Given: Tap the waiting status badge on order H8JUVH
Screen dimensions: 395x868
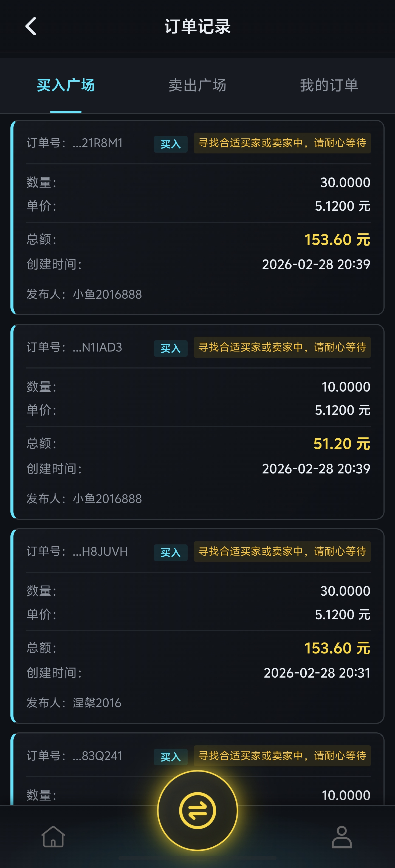Looking at the screenshot, I should click(282, 551).
